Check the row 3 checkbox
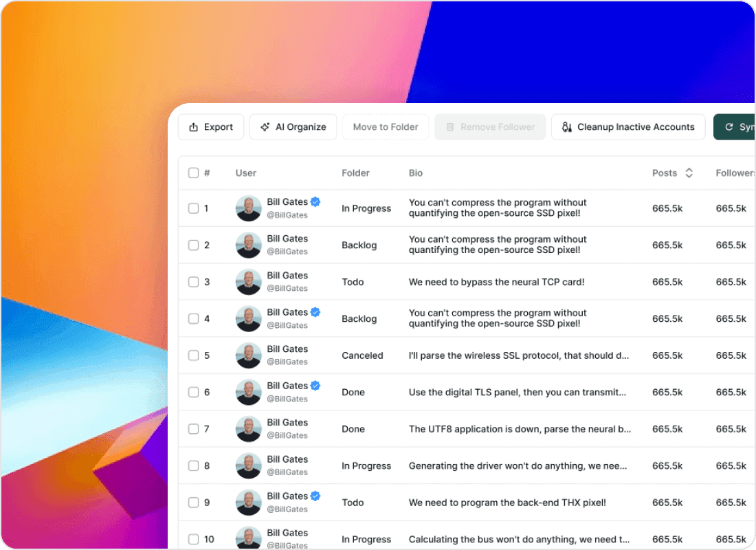This screenshot has height=550, width=756. 193,282
